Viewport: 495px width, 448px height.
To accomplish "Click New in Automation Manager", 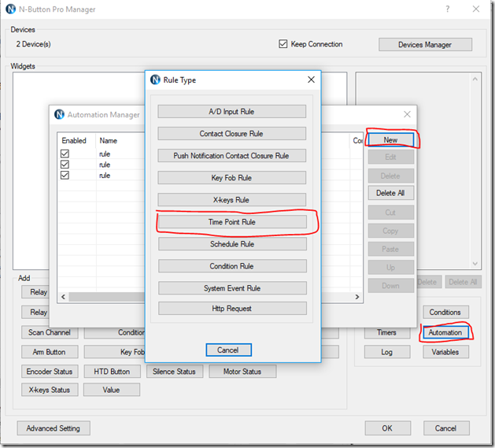I will [391, 139].
